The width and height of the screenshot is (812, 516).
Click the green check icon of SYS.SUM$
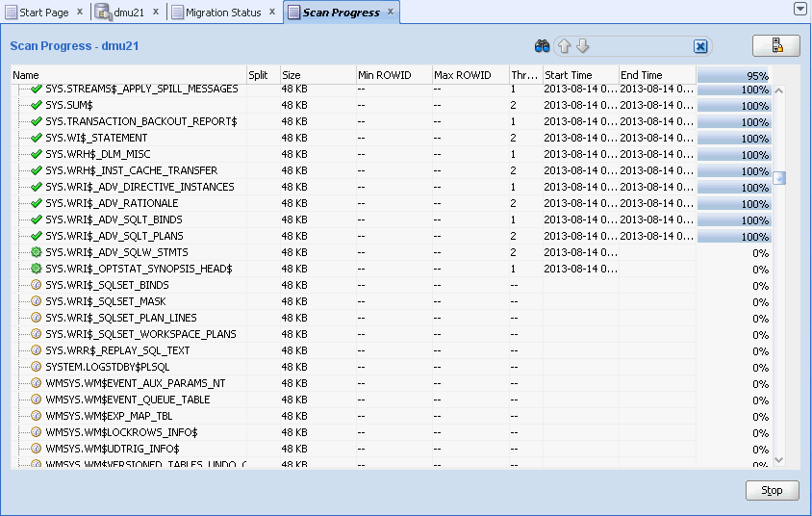[37, 105]
